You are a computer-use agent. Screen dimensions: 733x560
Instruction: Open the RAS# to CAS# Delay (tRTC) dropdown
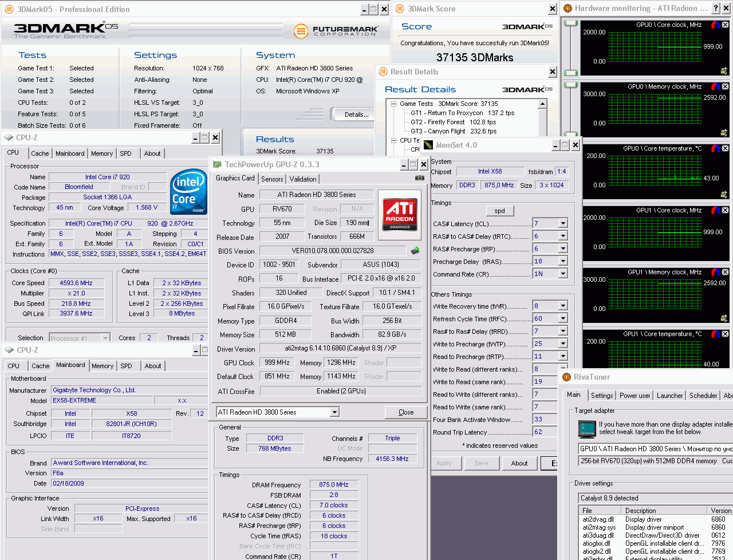(x=563, y=236)
